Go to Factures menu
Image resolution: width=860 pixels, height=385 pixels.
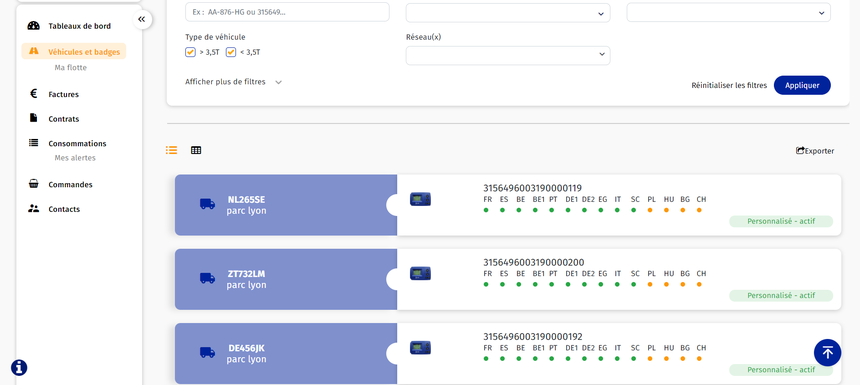point(64,94)
